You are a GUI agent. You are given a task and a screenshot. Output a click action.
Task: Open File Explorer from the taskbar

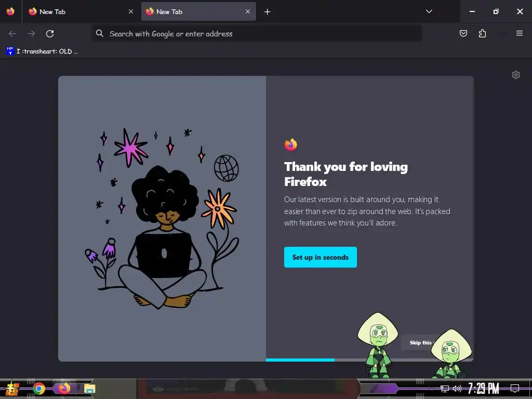(89, 389)
